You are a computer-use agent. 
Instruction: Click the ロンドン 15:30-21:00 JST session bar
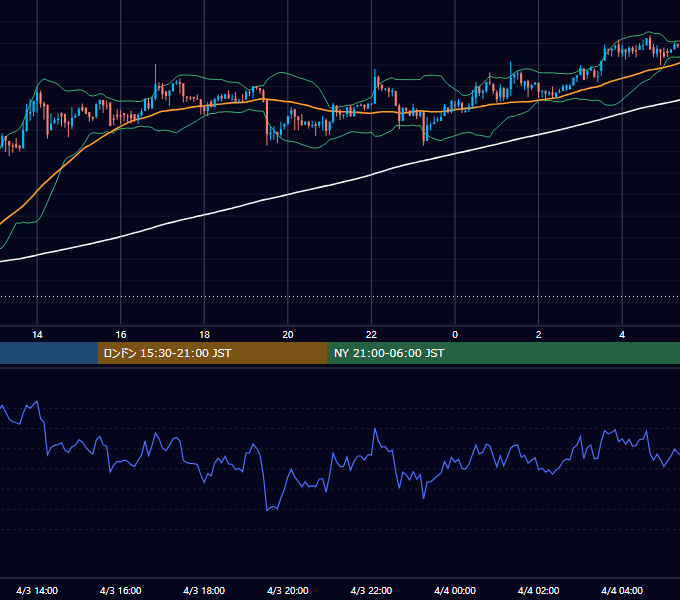(x=212, y=353)
